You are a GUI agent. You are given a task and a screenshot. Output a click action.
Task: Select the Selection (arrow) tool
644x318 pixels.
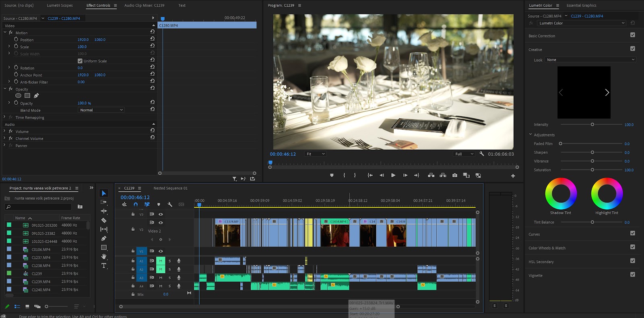coord(104,193)
